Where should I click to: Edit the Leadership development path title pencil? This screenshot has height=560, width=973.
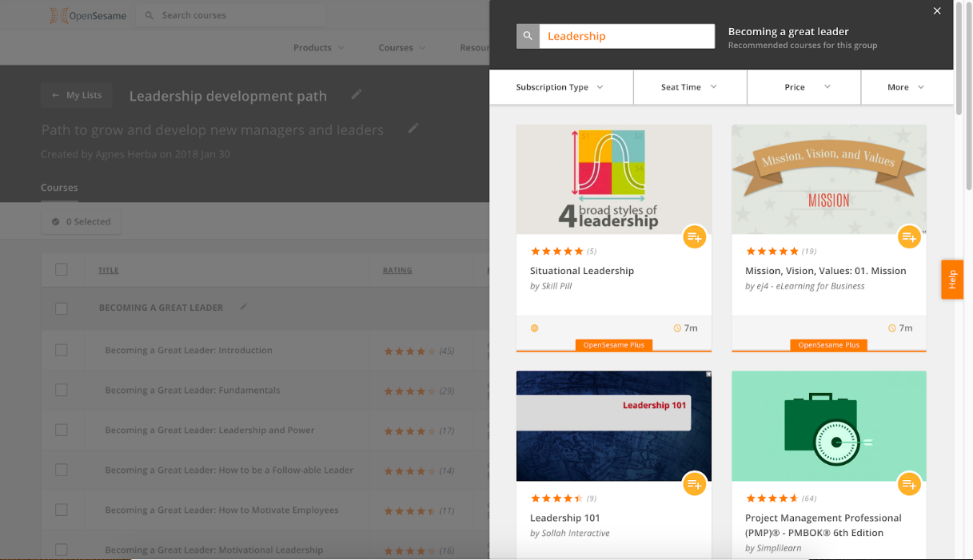pyautogui.click(x=357, y=95)
